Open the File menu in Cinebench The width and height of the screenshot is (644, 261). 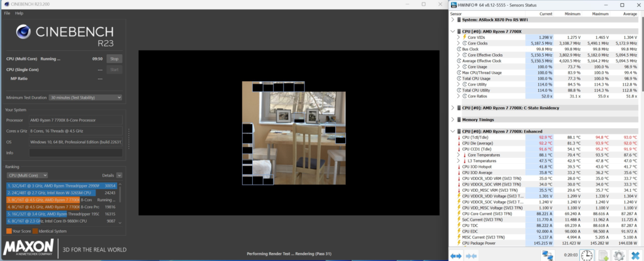coord(7,13)
